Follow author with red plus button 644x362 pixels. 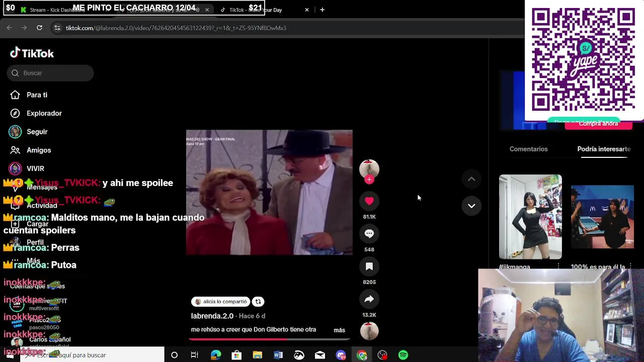[x=369, y=179]
